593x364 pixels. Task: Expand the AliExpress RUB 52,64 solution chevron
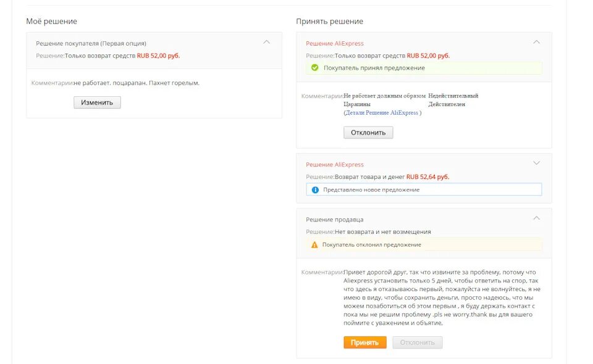pos(536,163)
